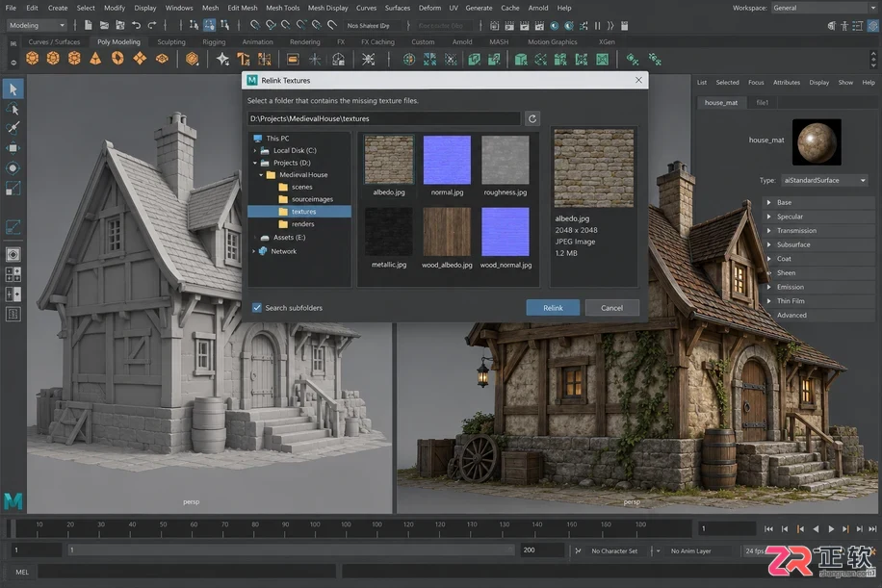Click the Maya M logo in sidebar
Viewport: 882px width, 588px height.
(13, 500)
